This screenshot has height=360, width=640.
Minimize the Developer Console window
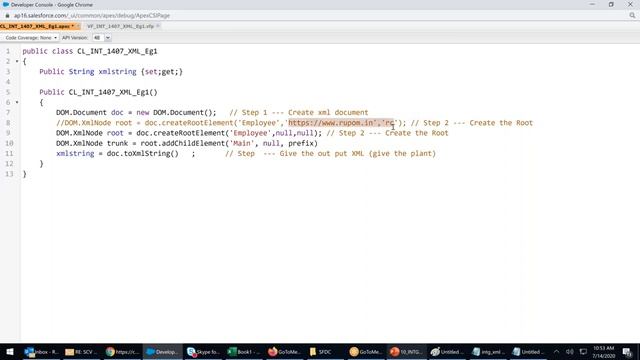pos(592,4)
